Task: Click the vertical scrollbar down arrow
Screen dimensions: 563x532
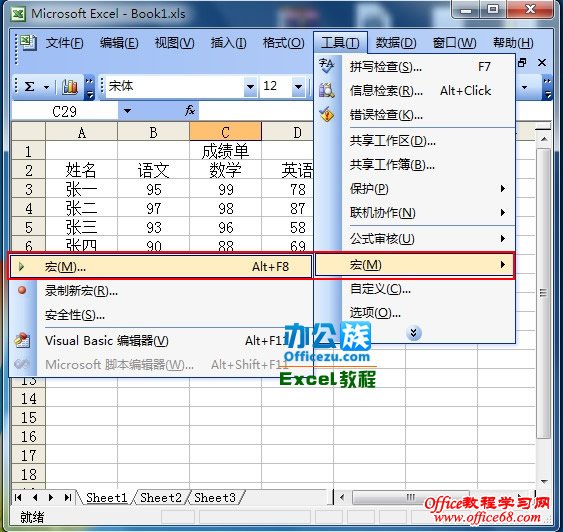Action: (544, 481)
